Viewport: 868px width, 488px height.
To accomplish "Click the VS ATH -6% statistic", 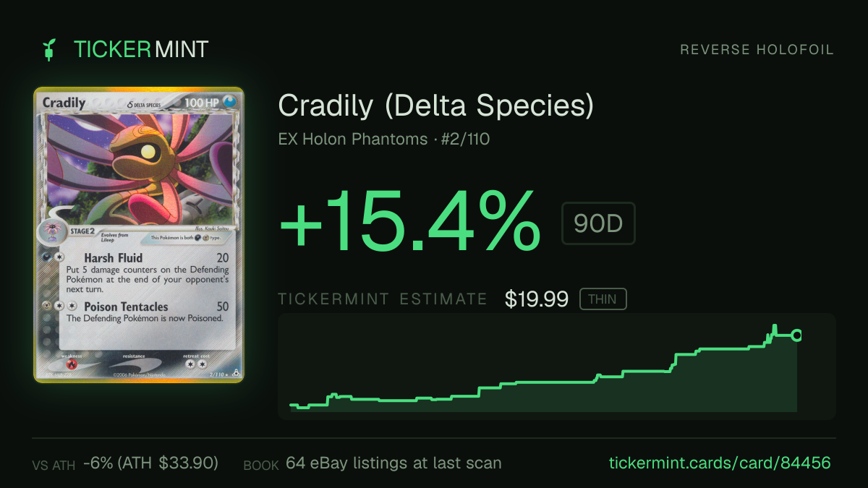I will pos(125,463).
